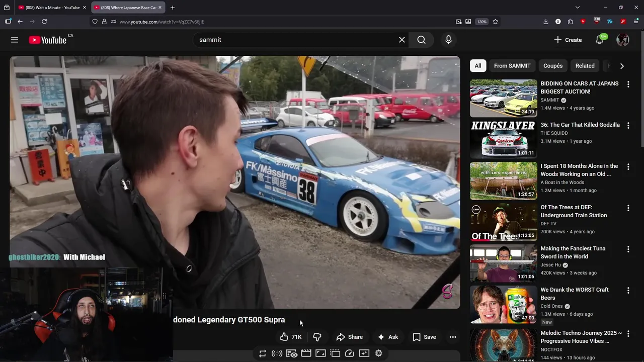Open options for Bidding on Cars video
The height and width of the screenshot is (362, 644).
click(x=628, y=84)
